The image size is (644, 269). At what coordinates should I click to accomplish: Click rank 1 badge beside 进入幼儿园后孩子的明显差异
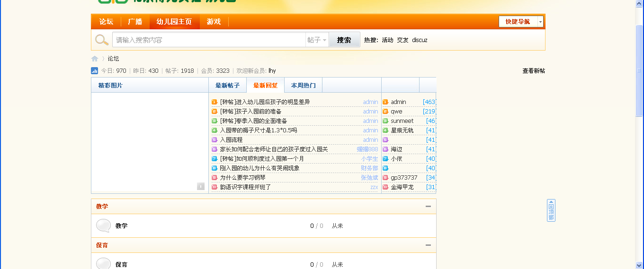click(215, 102)
